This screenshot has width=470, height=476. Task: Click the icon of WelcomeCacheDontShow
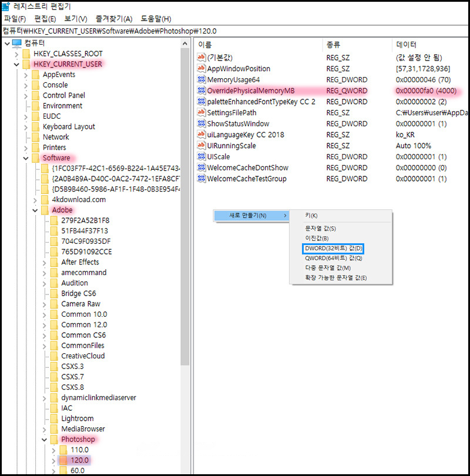click(201, 167)
